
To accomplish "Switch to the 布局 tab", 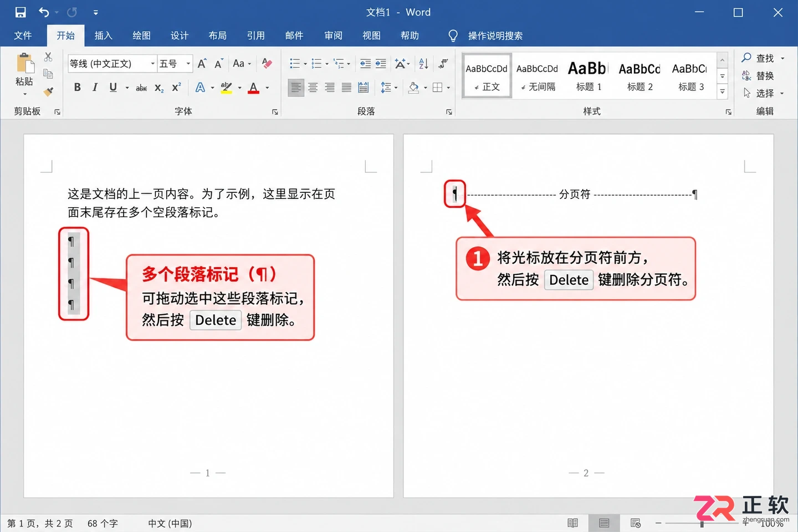I will 218,36.
